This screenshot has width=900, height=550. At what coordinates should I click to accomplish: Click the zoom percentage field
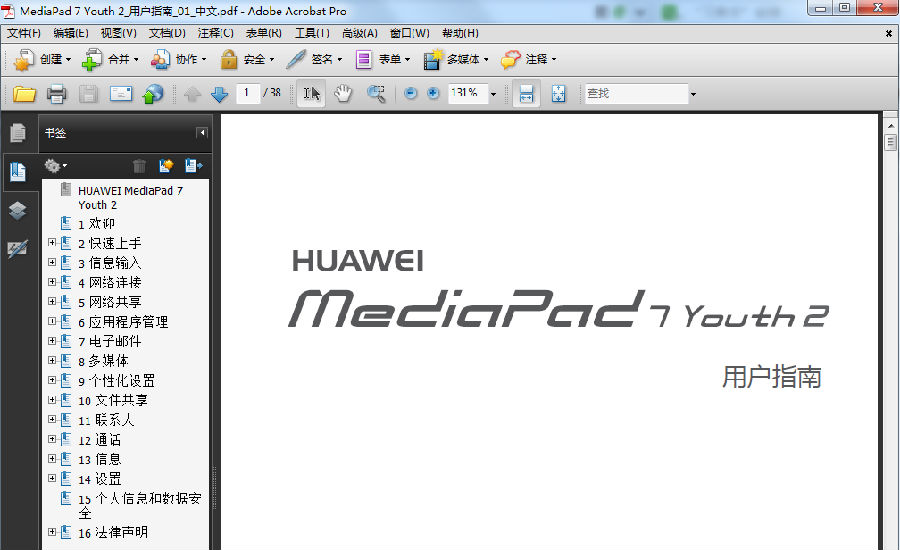468,93
